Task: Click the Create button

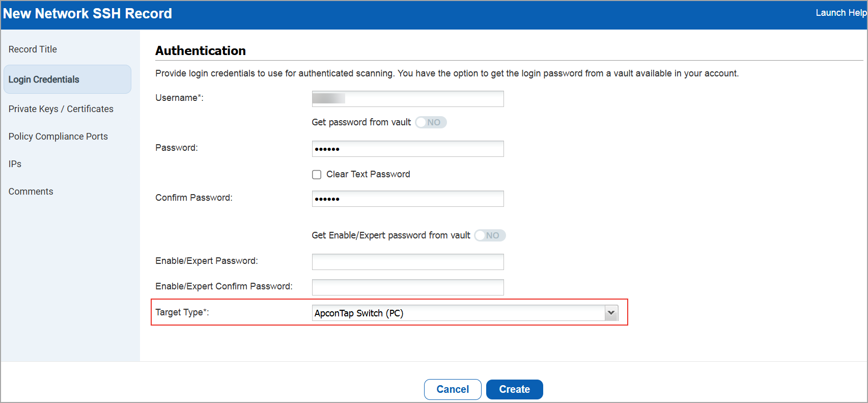Action: tap(514, 390)
